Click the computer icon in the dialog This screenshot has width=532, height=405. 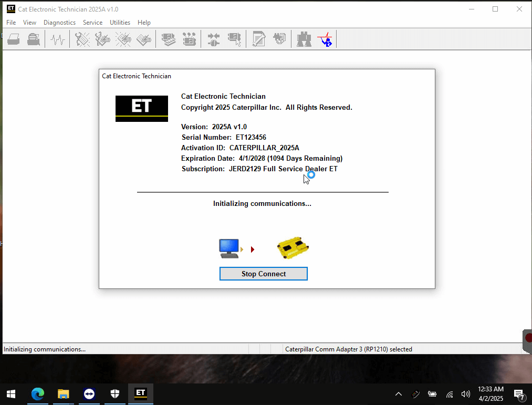[x=230, y=248]
